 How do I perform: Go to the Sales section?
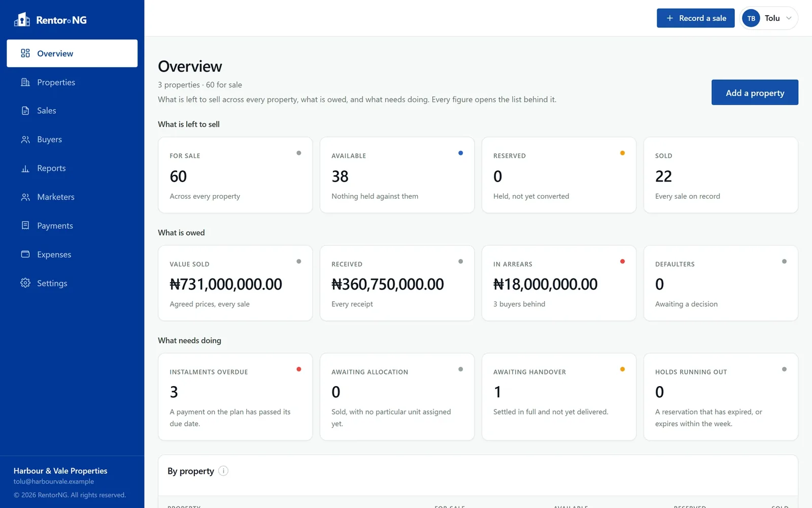click(72, 111)
